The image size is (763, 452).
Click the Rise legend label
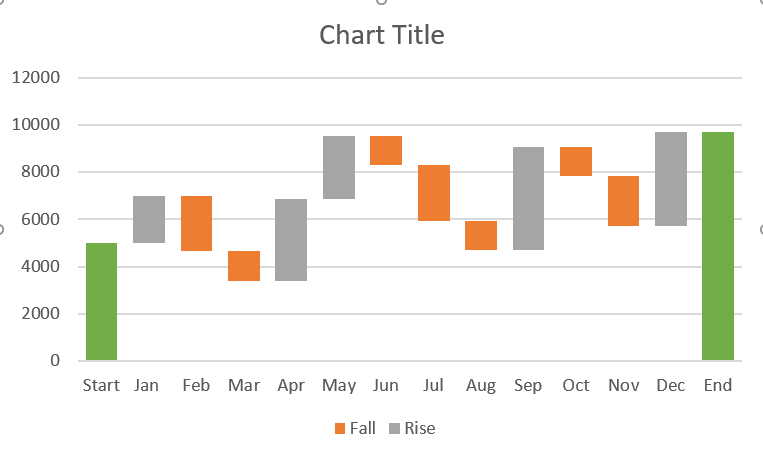point(420,429)
